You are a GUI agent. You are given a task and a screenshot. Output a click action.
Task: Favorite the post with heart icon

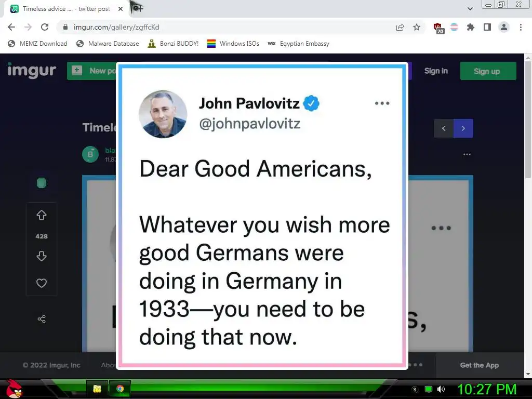click(x=42, y=283)
